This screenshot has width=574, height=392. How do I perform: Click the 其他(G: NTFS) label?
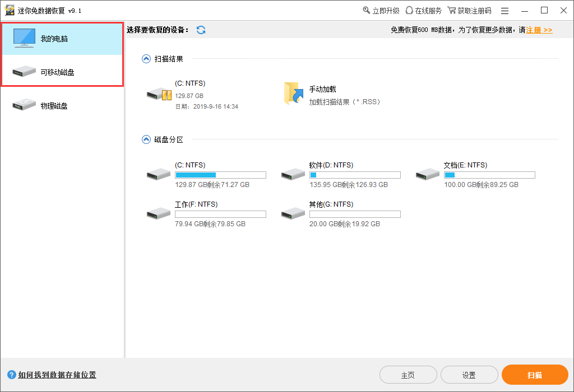(331, 204)
